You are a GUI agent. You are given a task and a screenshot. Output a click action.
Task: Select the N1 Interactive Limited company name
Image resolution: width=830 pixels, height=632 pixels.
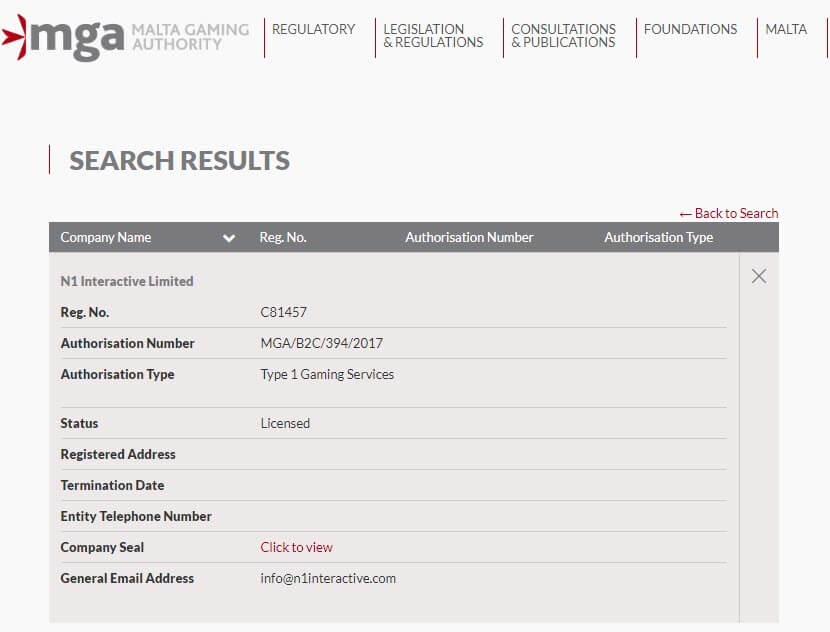127,281
